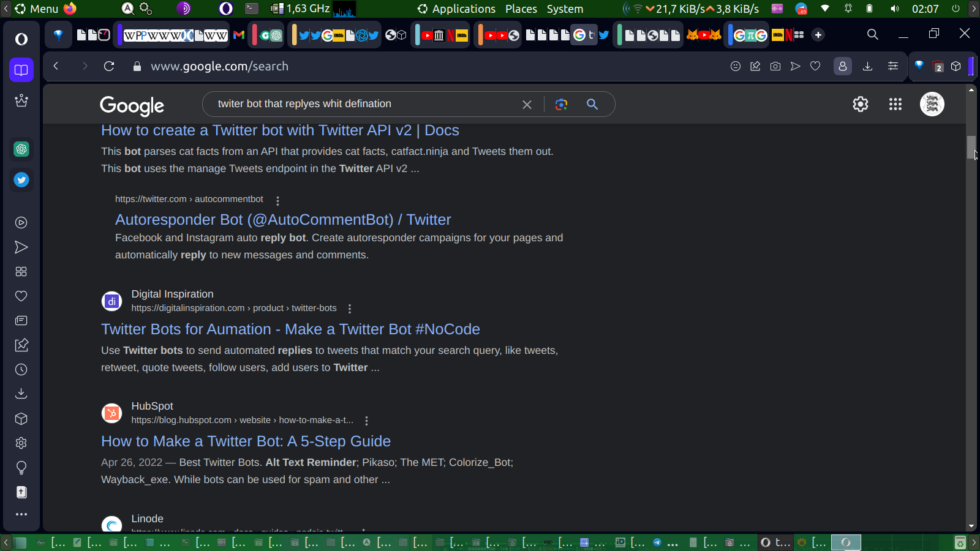Go to Google home via logo
This screenshot has height=551, width=980.
(132, 105)
